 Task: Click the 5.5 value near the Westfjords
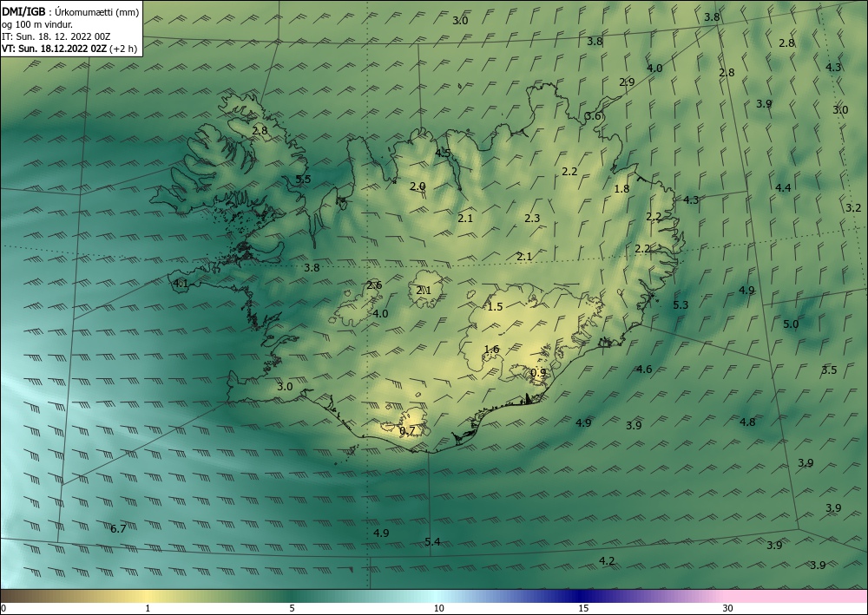pyautogui.click(x=303, y=180)
